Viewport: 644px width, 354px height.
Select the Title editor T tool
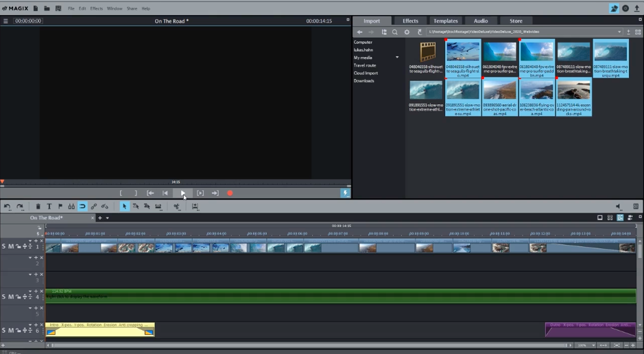(49, 206)
